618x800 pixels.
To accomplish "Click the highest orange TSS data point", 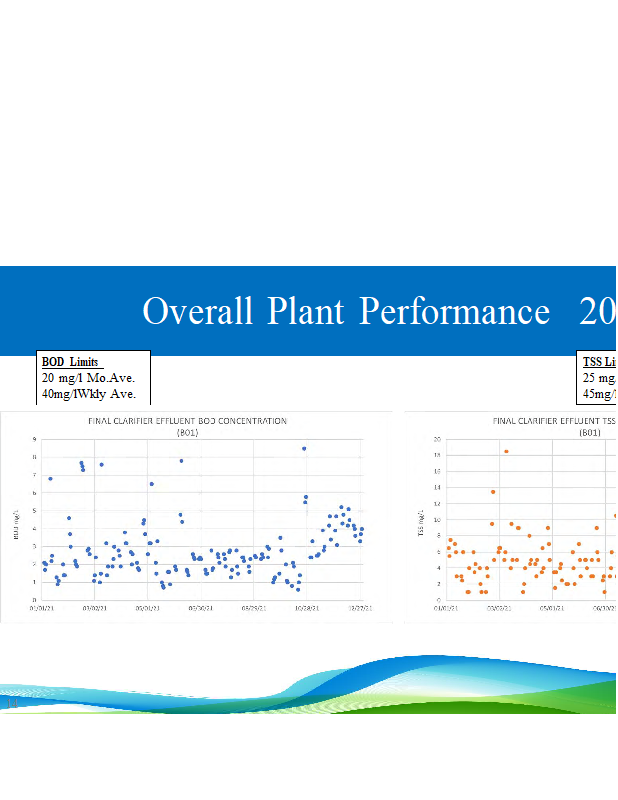I will 506,451.
